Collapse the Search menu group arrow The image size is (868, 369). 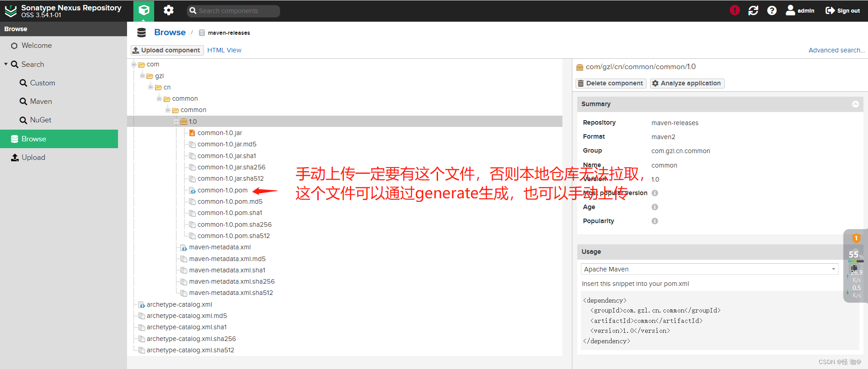[x=6, y=64]
